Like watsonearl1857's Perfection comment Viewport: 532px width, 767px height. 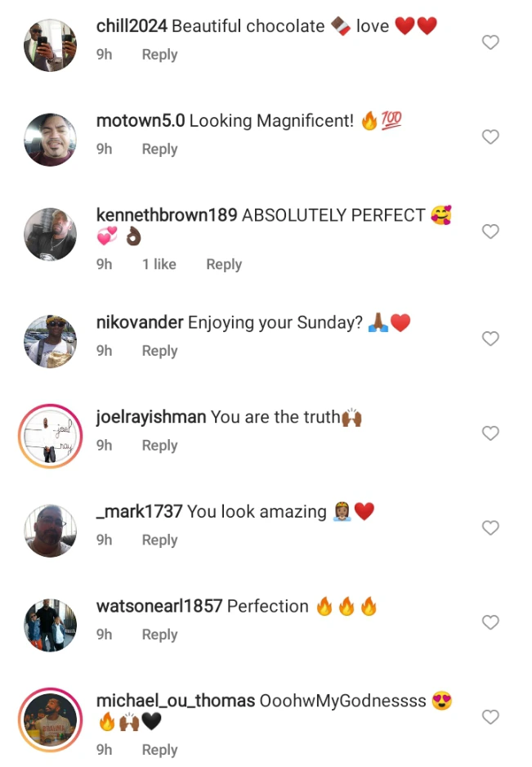click(490, 623)
